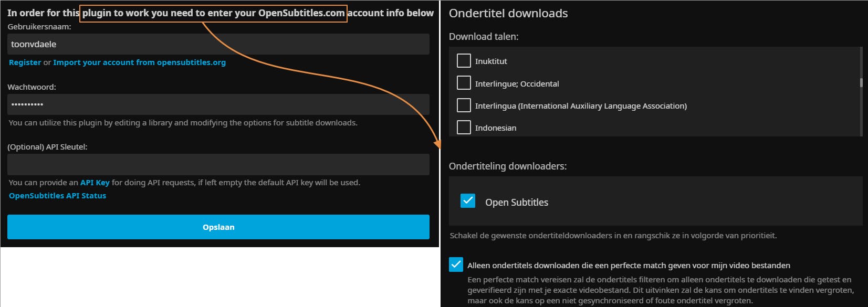Image resolution: width=868 pixels, height=307 pixels.
Task: Enable the Inuktitut language checkbox
Action: [x=464, y=61]
